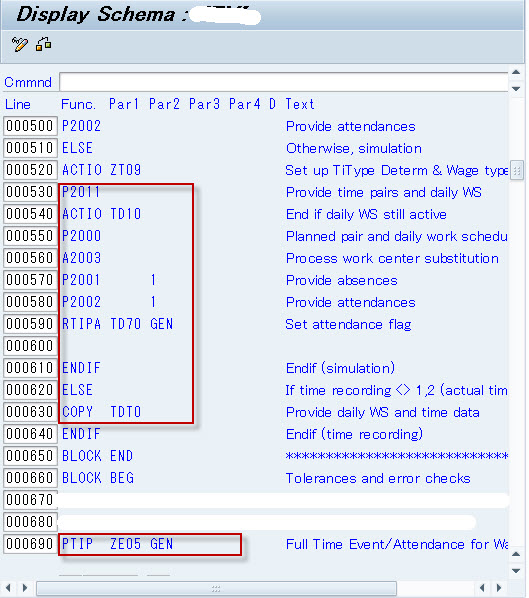Image resolution: width=529 pixels, height=598 pixels.
Task: Click the RTIPA function on line 000590
Action: [81, 324]
